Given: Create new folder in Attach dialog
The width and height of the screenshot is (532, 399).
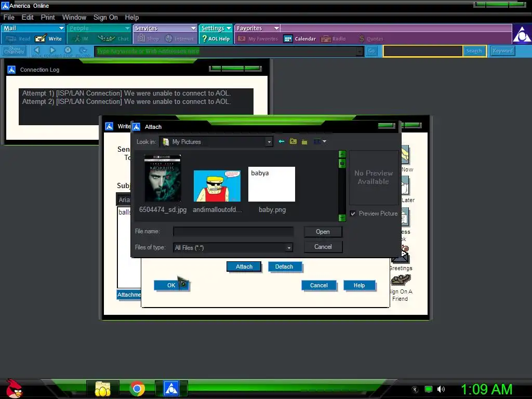Looking at the screenshot, I should [x=304, y=142].
